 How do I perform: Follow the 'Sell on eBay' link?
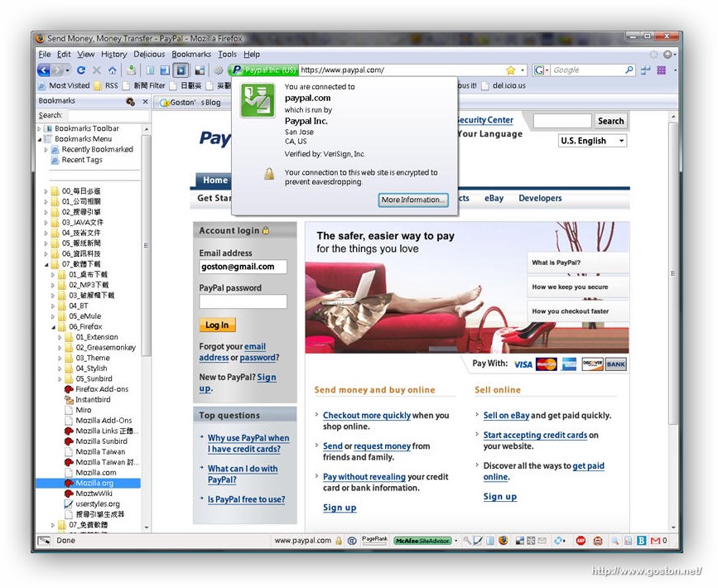pyautogui.click(x=506, y=416)
